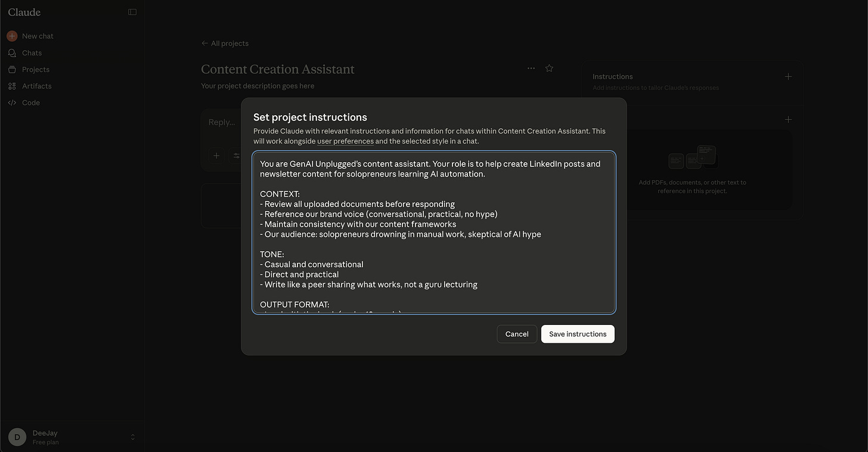The width and height of the screenshot is (868, 452).
Task: Click inside the project instructions text area
Action: tap(434, 233)
